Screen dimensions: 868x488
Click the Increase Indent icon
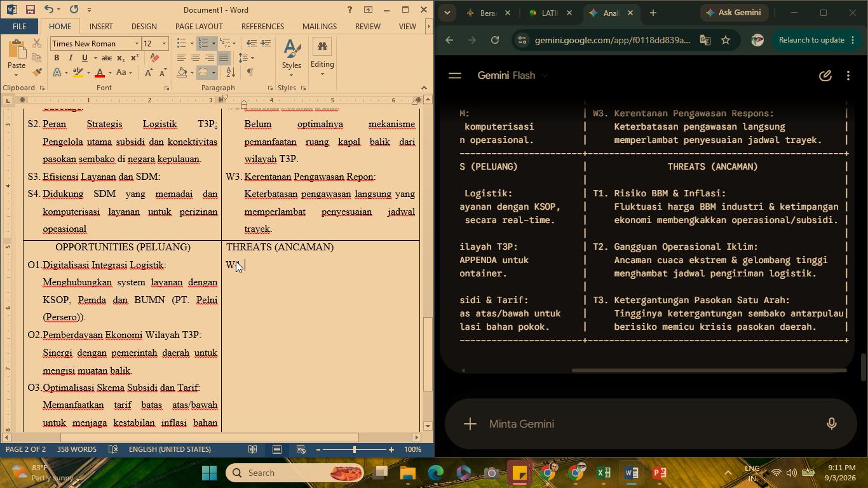point(266,43)
